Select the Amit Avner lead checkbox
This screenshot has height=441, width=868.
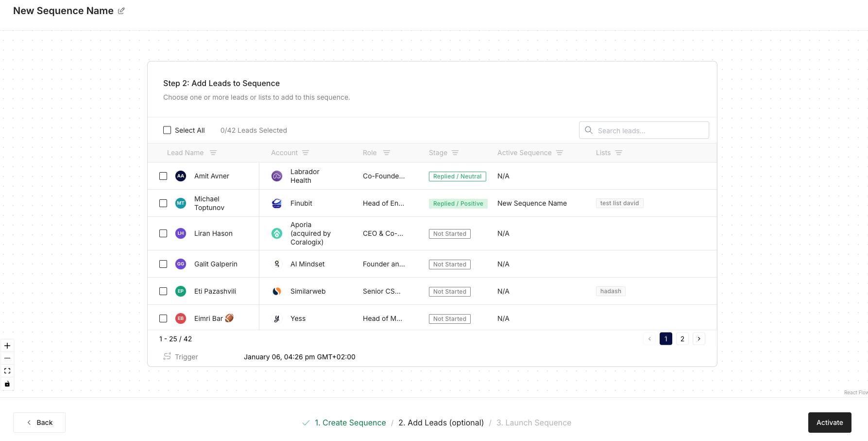coord(163,176)
